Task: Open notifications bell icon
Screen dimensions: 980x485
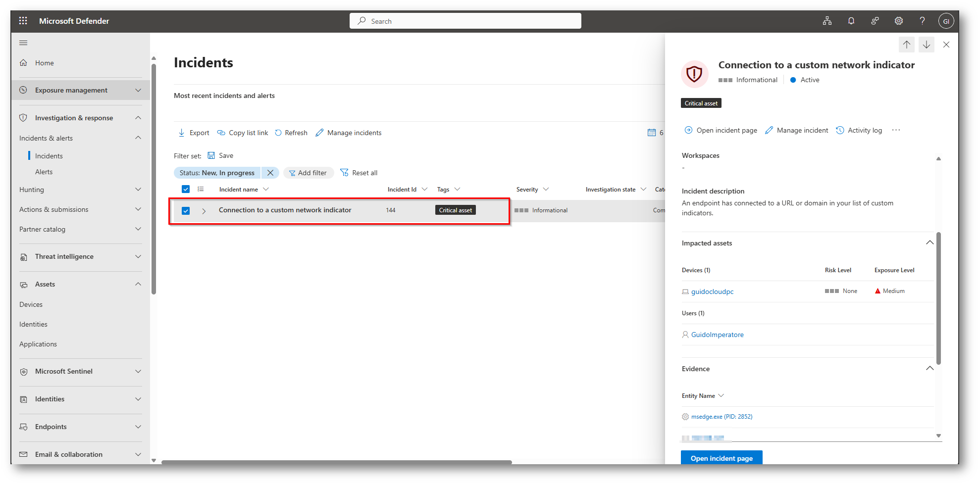Action: 851,21
